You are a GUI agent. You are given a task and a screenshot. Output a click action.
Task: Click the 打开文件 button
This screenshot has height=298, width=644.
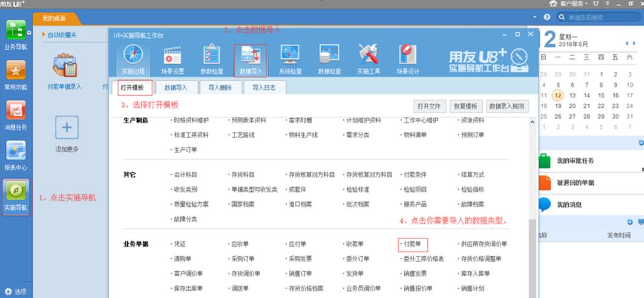tap(429, 106)
